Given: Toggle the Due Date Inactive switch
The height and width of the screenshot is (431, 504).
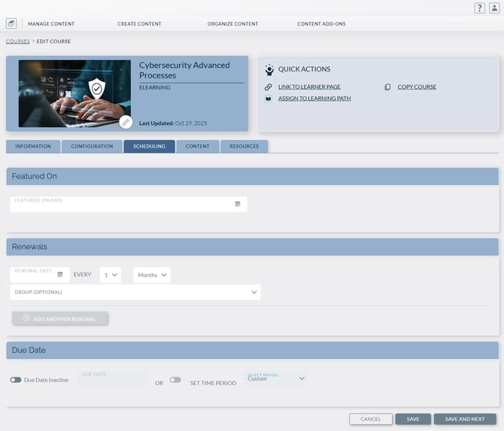Looking at the screenshot, I should coord(16,380).
